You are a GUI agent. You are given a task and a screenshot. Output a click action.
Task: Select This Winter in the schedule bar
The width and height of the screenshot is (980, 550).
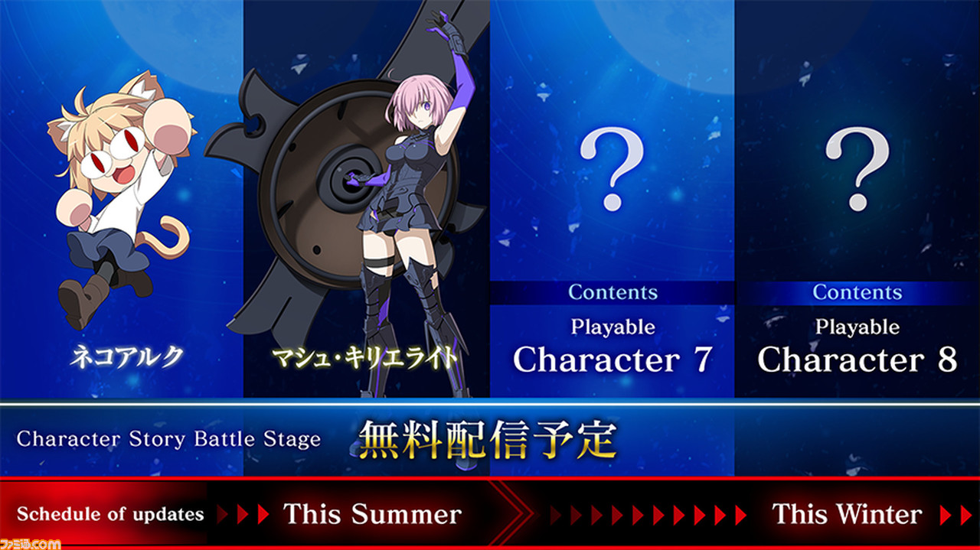click(x=847, y=514)
